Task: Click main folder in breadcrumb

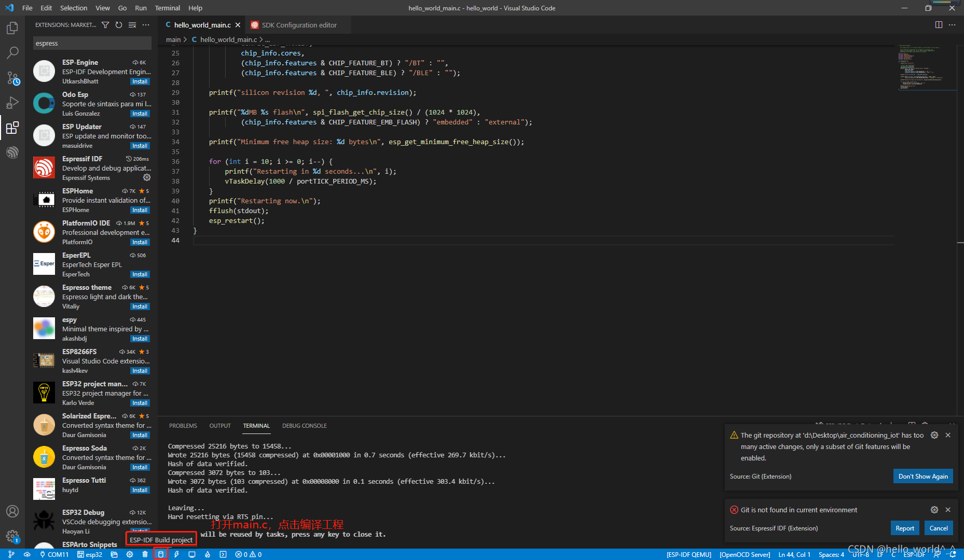Action: (173, 39)
